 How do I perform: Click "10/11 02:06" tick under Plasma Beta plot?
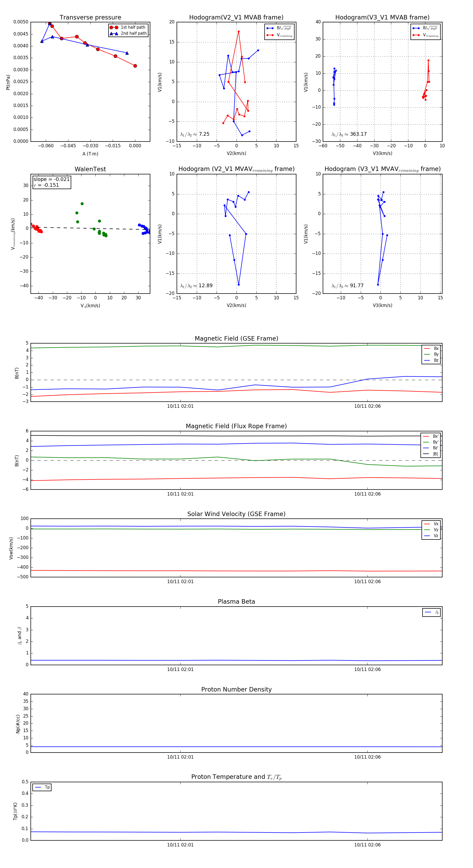(x=367, y=669)
